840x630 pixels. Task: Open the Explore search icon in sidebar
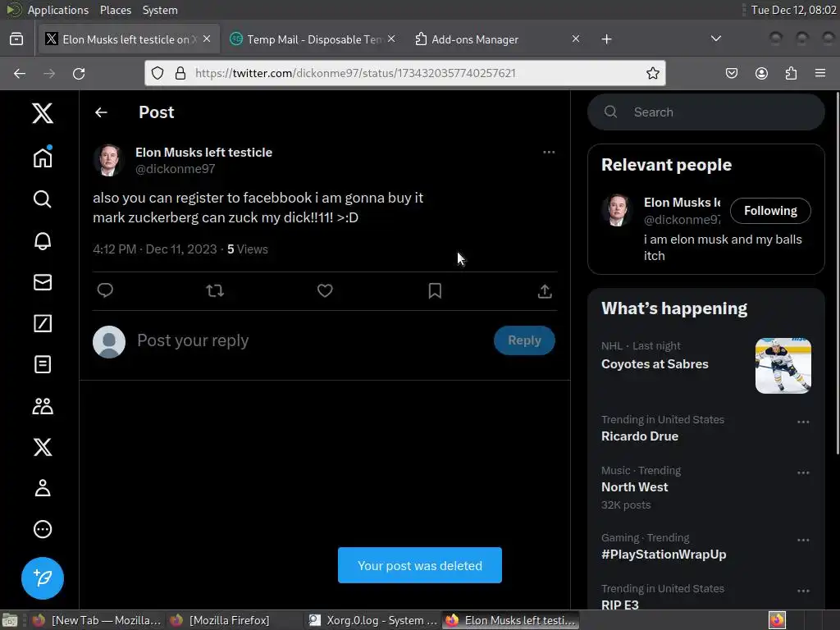(43, 199)
